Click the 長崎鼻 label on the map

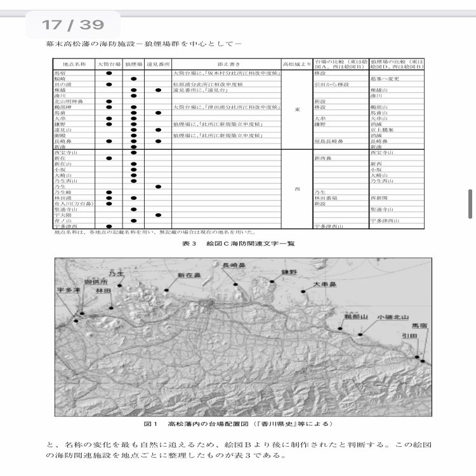(234, 265)
